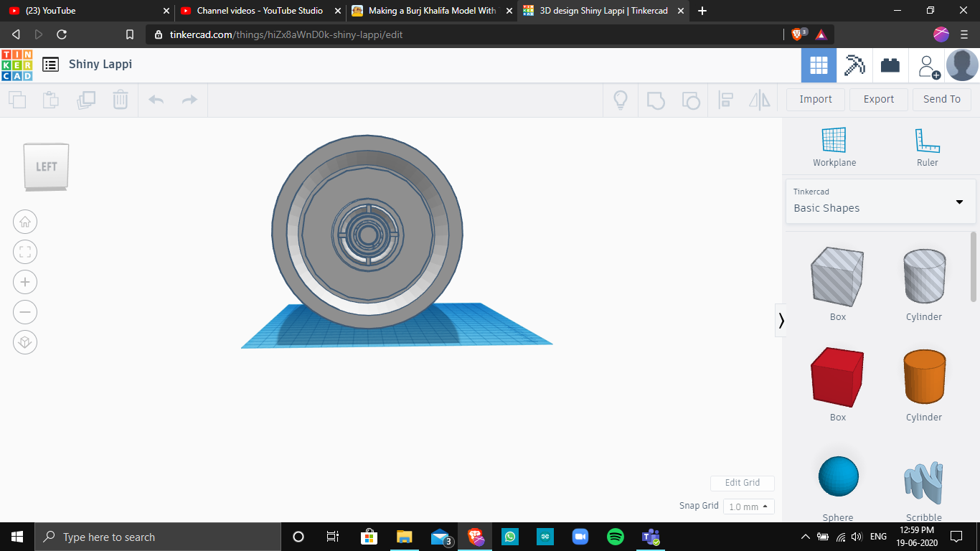Toggle visibility of hidden objects with the lightbulb
This screenshot has width=980, height=551.
pyautogui.click(x=620, y=100)
